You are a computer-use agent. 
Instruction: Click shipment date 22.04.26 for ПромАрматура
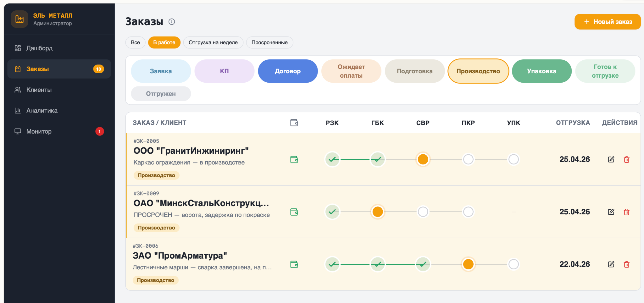click(x=575, y=264)
